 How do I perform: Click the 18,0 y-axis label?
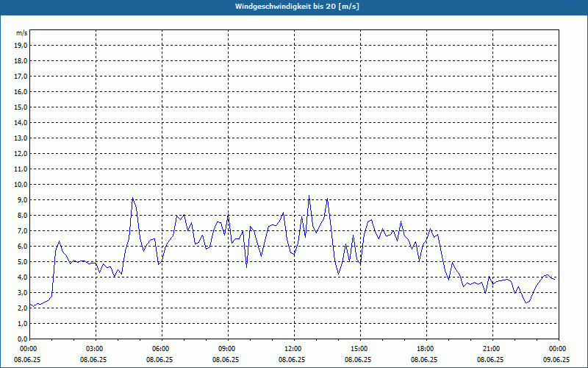point(21,61)
